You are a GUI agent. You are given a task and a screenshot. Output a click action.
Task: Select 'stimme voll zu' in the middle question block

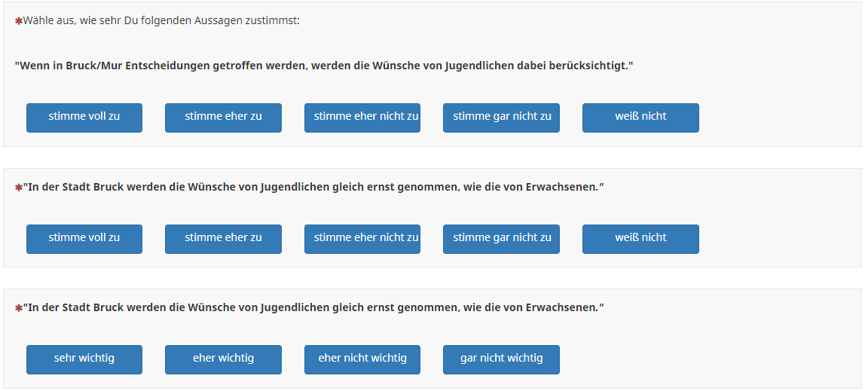84,239
